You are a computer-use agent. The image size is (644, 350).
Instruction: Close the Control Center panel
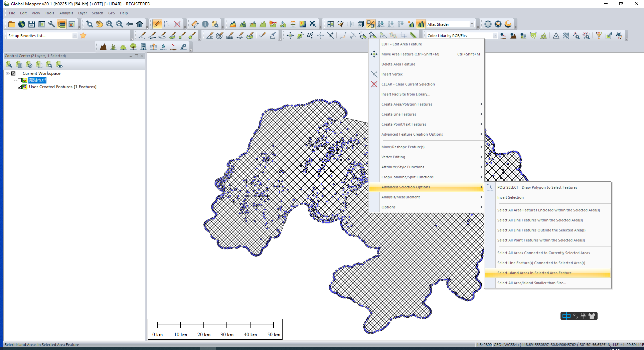(142, 56)
